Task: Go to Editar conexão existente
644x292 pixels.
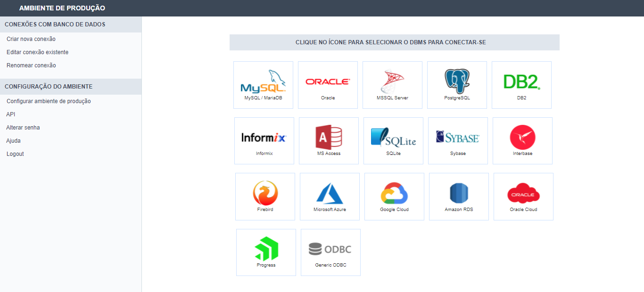Action: coord(37,52)
